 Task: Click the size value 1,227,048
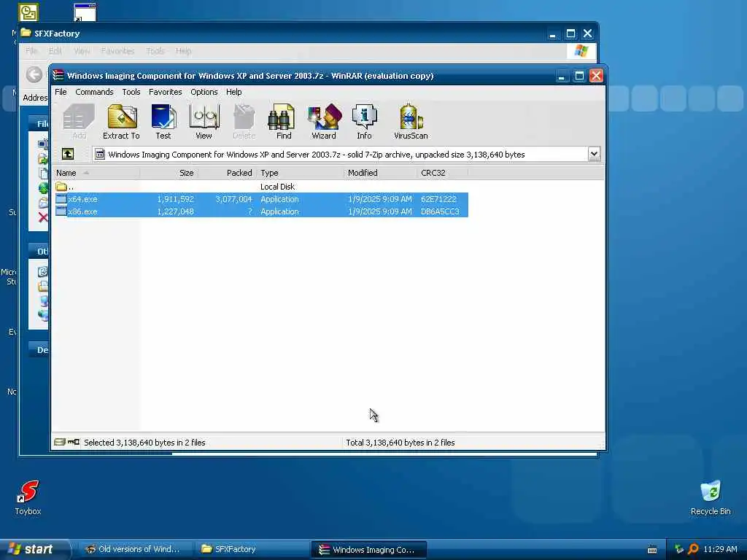(175, 211)
